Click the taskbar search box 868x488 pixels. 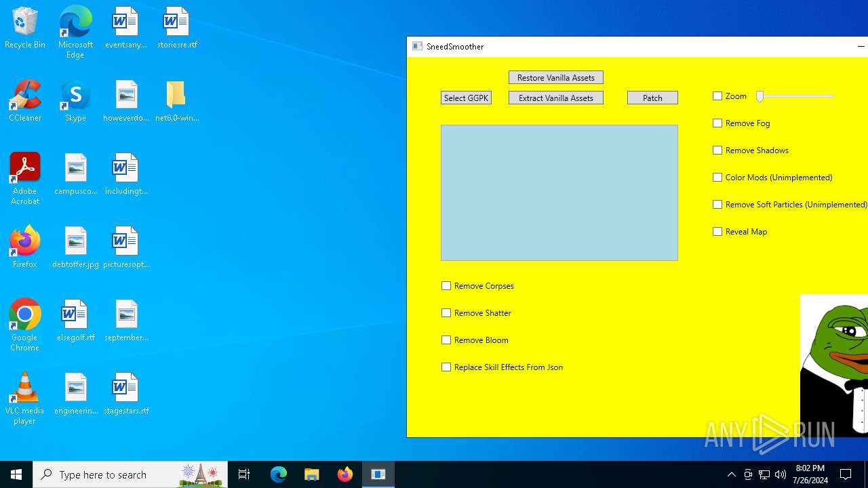(x=130, y=474)
